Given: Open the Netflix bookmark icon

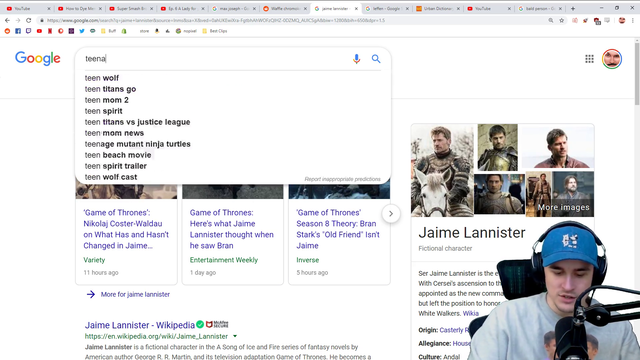Looking at the screenshot, I should coord(50,31).
